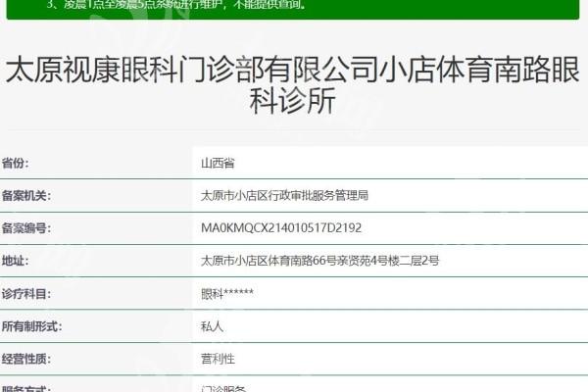Select the 服务方式 label at the bottom

point(25,388)
